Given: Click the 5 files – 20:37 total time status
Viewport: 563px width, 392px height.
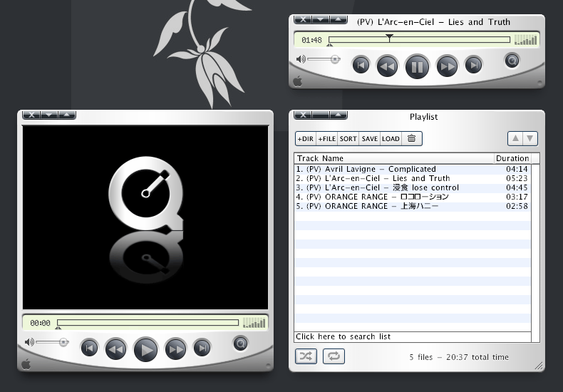Looking at the screenshot, I should point(459,357).
